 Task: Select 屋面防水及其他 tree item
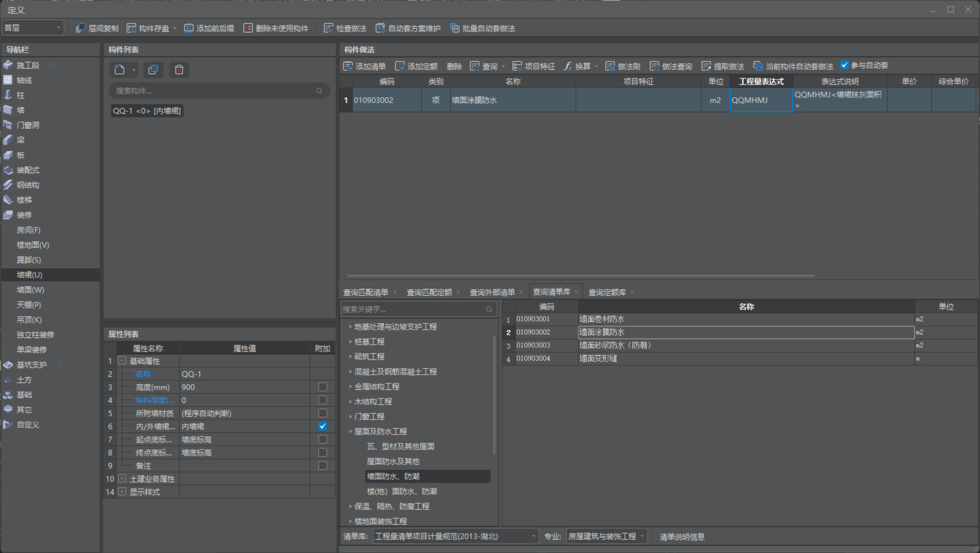click(x=393, y=461)
